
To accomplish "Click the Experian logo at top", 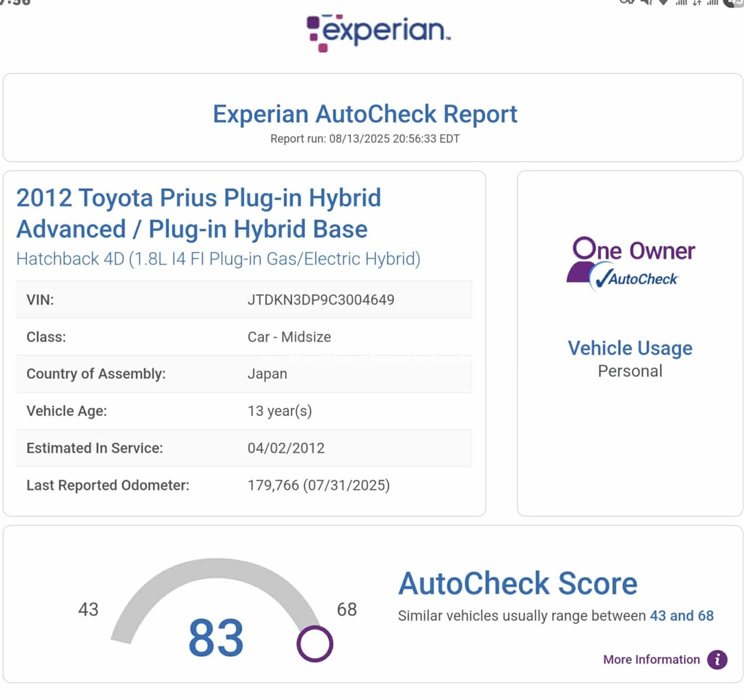I will 378,32.
